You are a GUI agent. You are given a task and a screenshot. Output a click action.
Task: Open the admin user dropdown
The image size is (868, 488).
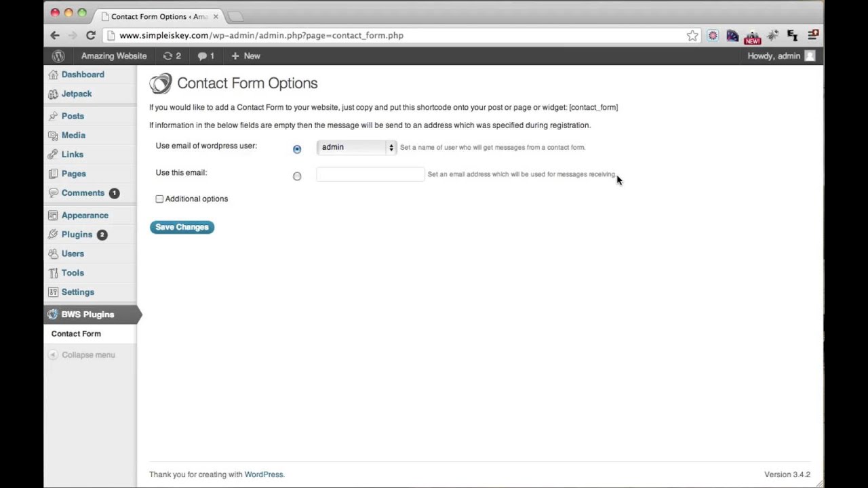(356, 147)
